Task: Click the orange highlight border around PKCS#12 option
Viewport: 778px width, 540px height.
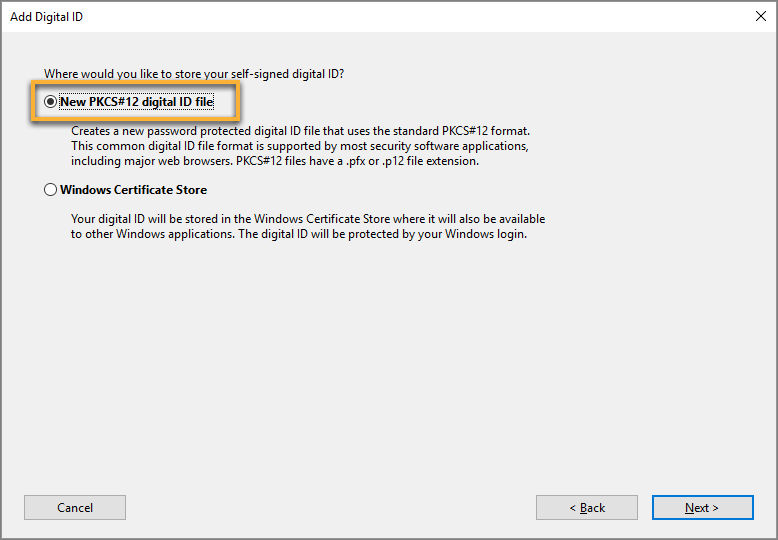Action: 239,103
